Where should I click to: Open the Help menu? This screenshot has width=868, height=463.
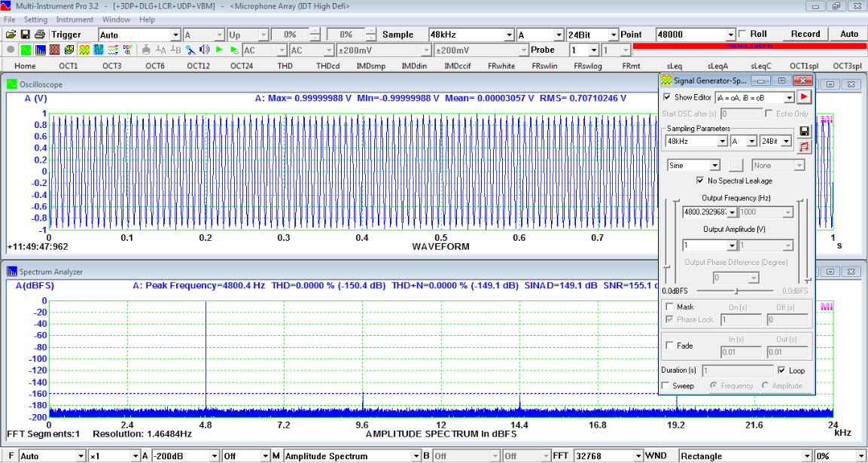pos(148,20)
